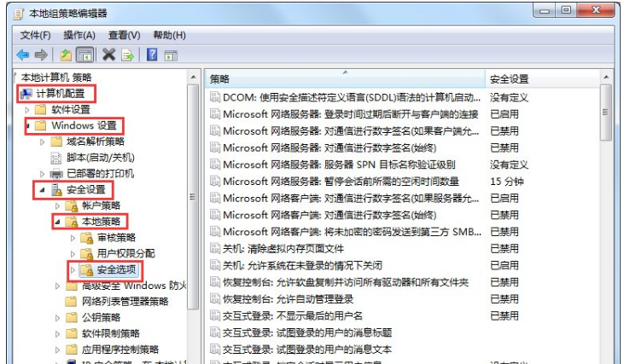624x364 pixels.
Task: Click the policy list scrollbar thumb
Action: click(606, 113)
